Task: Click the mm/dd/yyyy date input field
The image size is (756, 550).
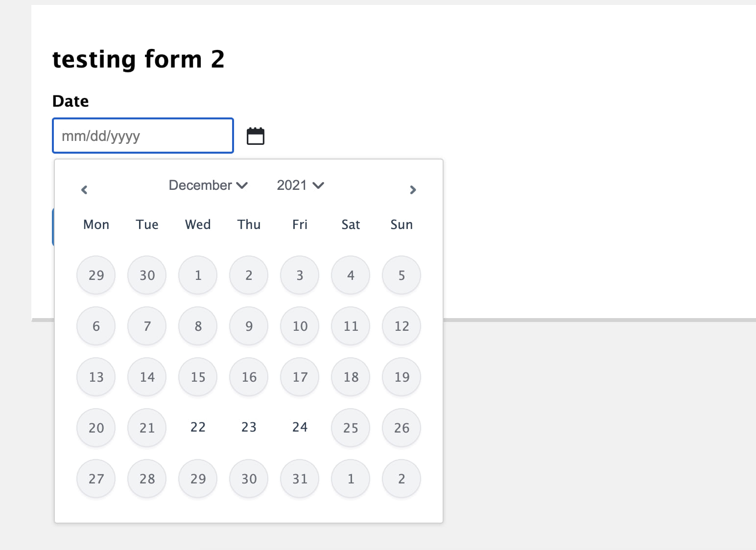Action: click(x=143, y=136)
